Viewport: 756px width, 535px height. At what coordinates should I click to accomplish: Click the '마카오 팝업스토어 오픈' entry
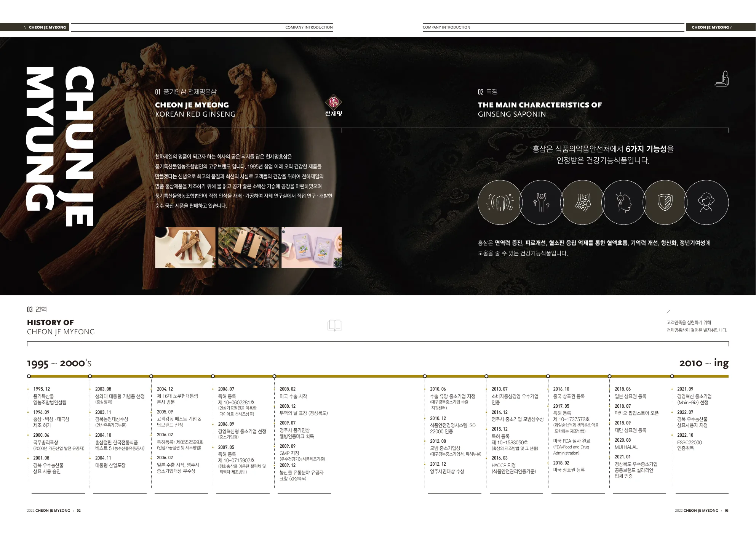636,413
